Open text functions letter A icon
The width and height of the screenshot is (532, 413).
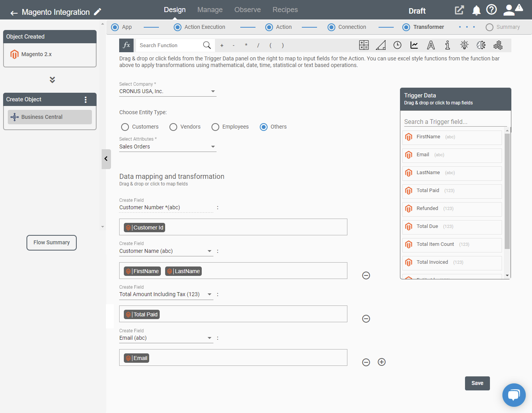[x=431, y=45]
